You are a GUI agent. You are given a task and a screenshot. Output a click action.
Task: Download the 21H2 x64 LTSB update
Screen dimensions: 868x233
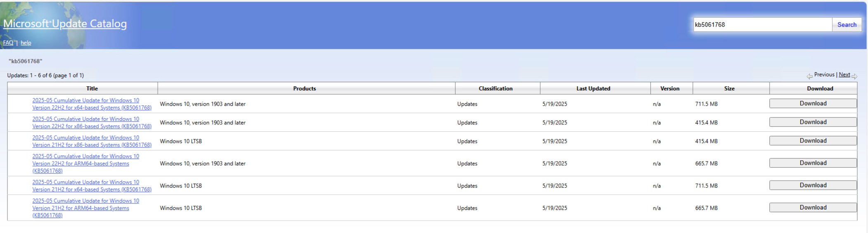coord(813,185)
